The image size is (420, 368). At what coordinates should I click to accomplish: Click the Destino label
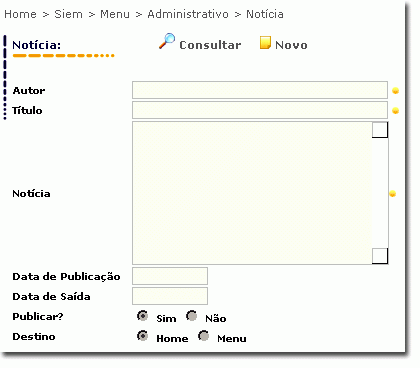[x=34, y=336]
